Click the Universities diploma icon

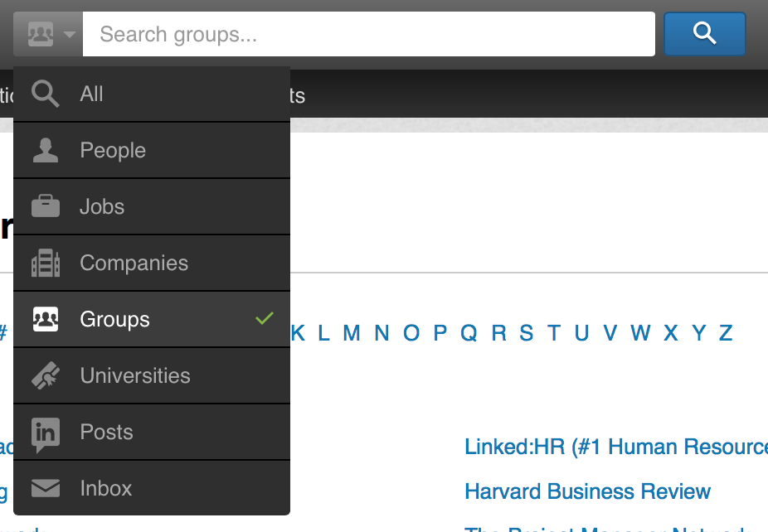click(x=45, y=375)
